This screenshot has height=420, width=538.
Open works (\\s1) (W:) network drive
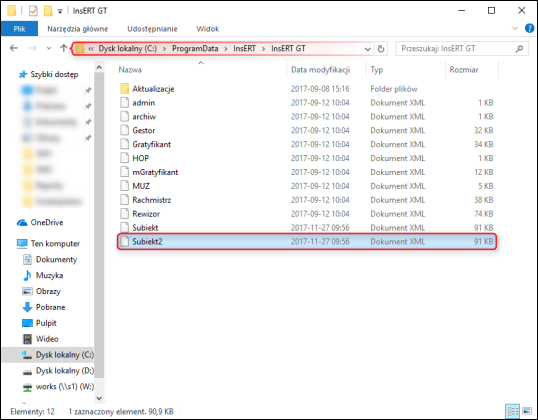[65, 387]
